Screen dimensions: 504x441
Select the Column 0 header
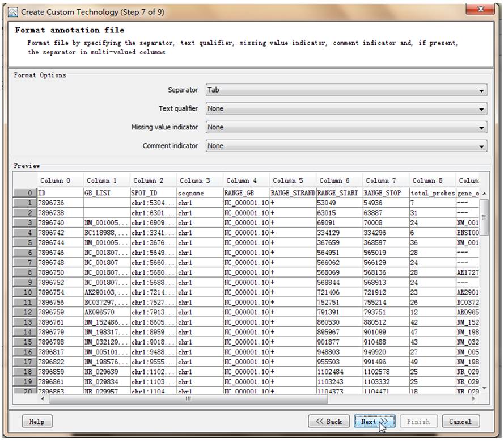point(55,181)
